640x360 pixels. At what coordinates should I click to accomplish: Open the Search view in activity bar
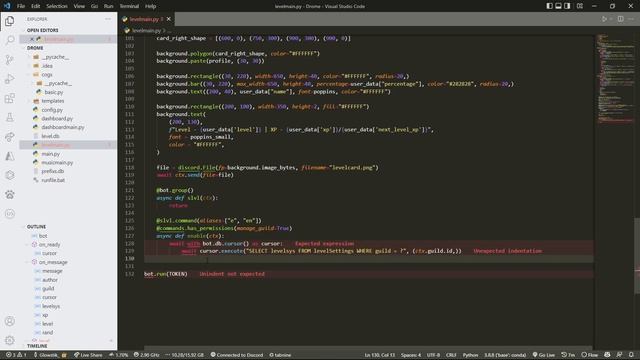[9, 40]
